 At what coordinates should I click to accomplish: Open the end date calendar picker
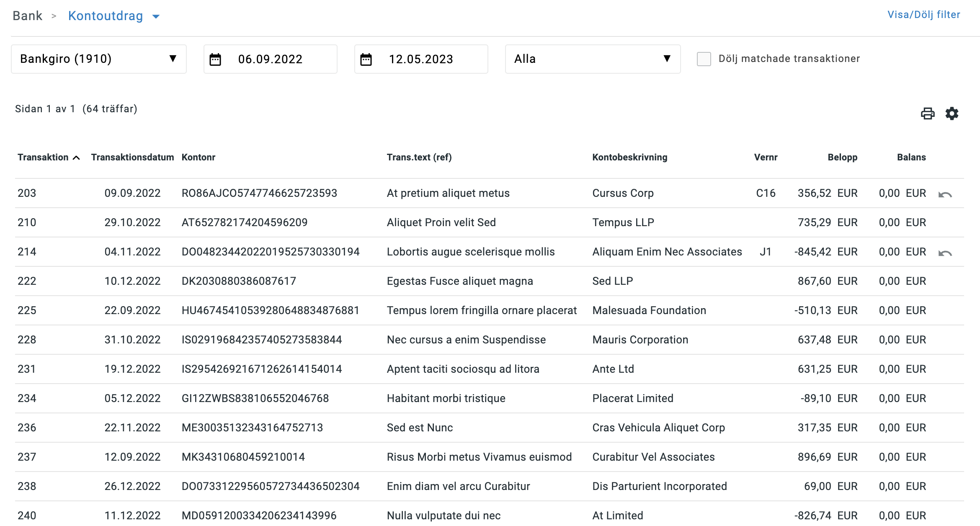click(x=366, y=59)
